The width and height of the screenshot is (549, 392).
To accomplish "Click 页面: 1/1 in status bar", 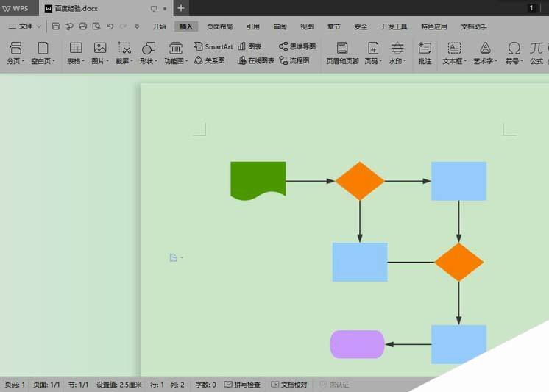I will tap(46, 385).
